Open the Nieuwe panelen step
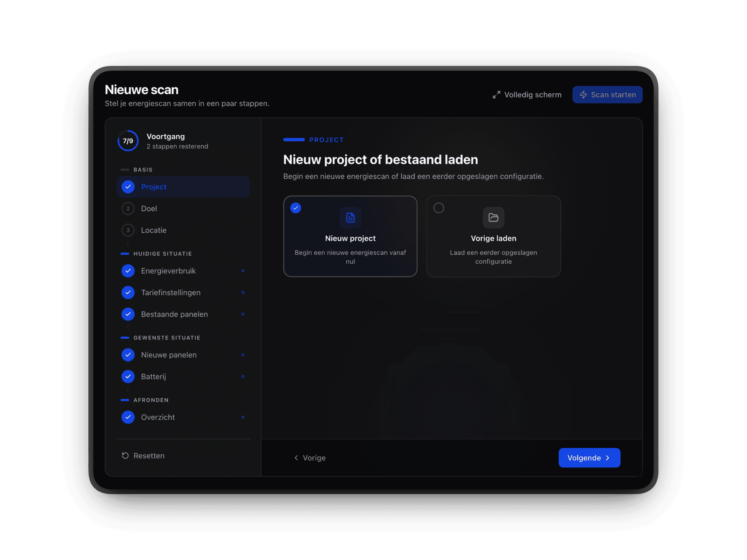747x560 pixels. [x=168, y=355]
